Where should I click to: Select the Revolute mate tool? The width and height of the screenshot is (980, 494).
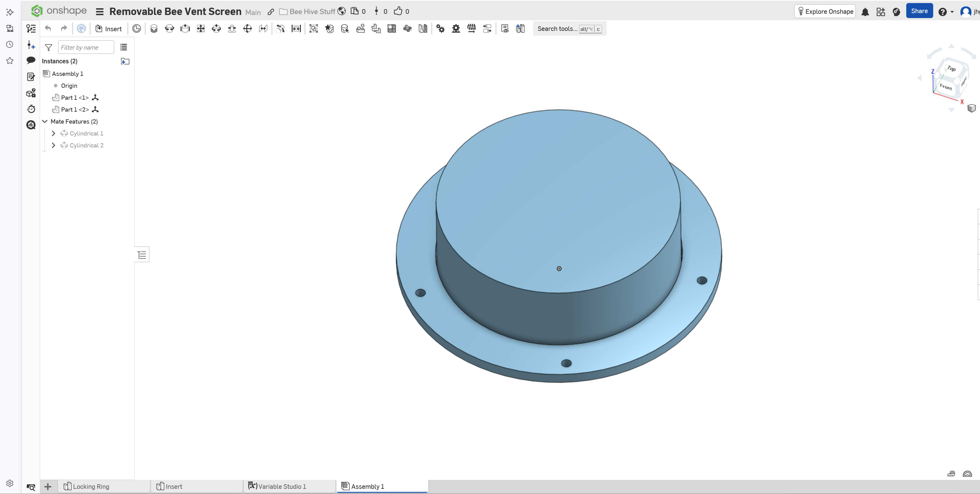pos(169,28)
